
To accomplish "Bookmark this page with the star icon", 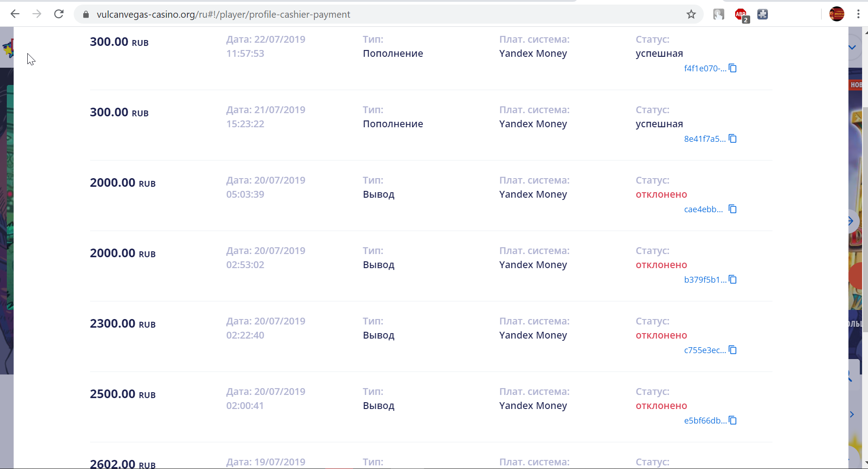I will tap(691, 15).
